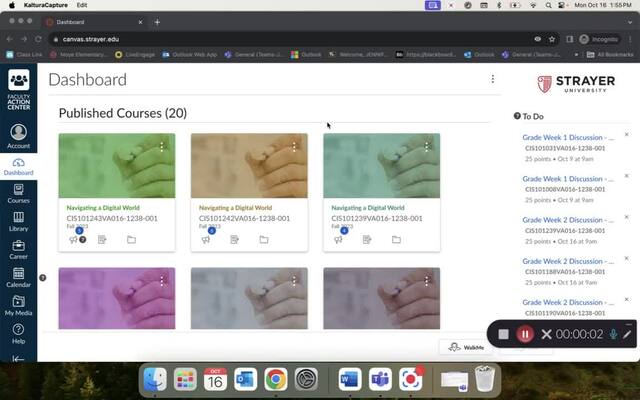Toggle the Kaltura recorder microphone
Image resolution: width=640 pixels, height=400 pixels.
pyautogui.click(x=613, y=334)
